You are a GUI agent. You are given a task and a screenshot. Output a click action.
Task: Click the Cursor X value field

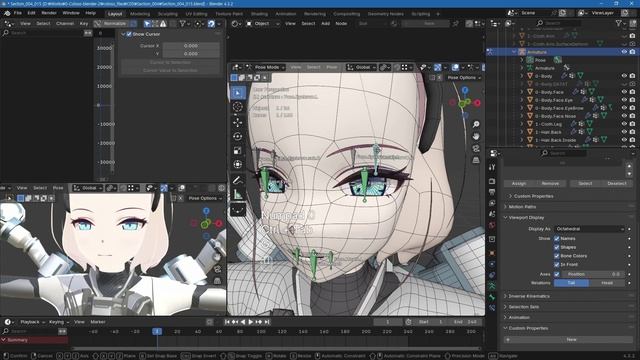tap(191, 46)
